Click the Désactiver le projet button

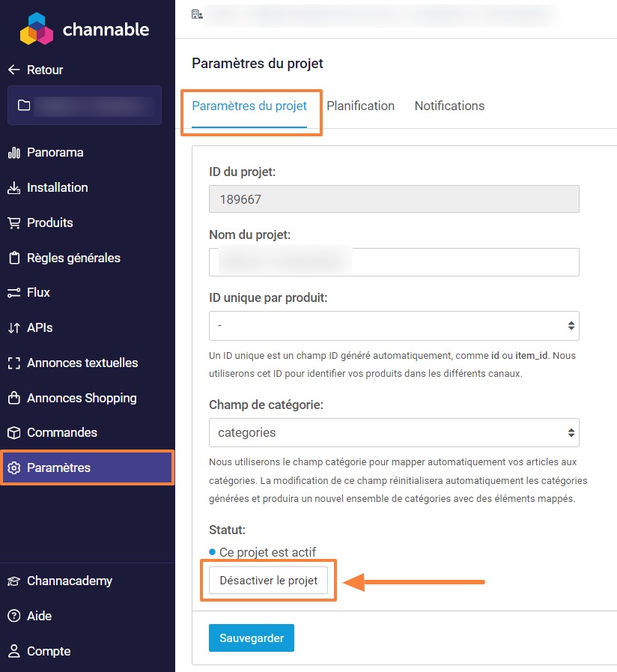click(268, 581)
